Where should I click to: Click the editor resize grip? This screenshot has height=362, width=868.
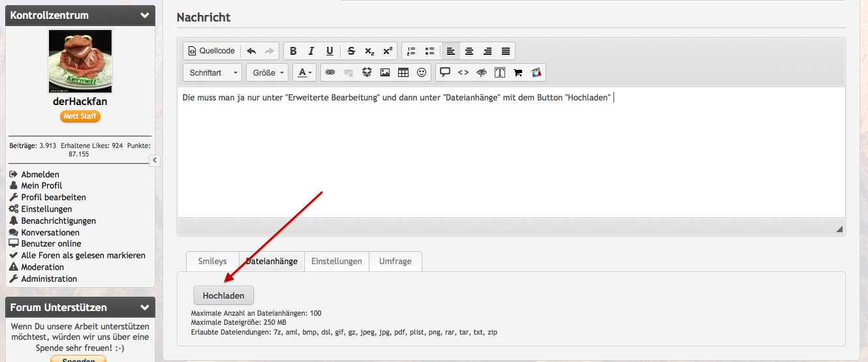coord(839,229)
